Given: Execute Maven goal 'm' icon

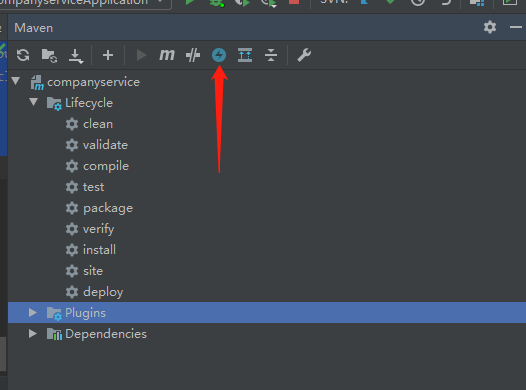Looking at the screenshot, I should (167, 55).
